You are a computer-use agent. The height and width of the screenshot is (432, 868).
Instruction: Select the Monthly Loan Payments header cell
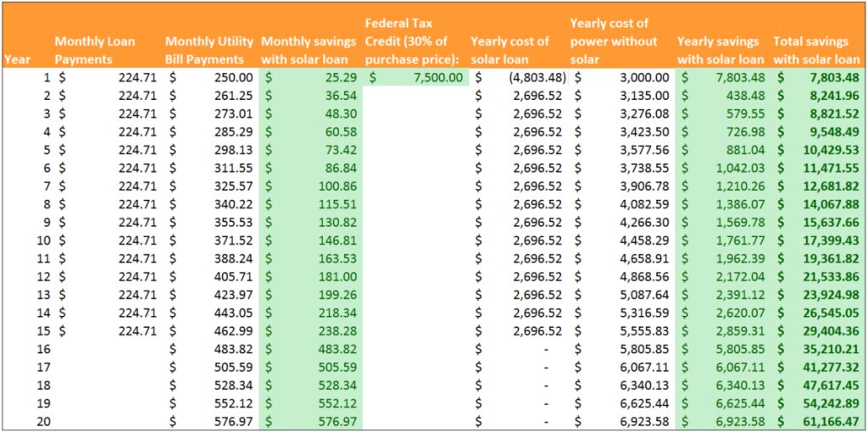(95, 50)
